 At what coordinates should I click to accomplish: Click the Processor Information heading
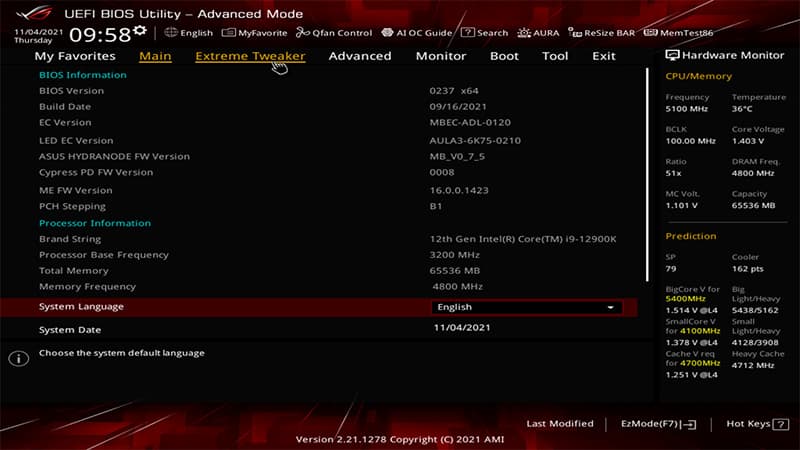[95, 223]
